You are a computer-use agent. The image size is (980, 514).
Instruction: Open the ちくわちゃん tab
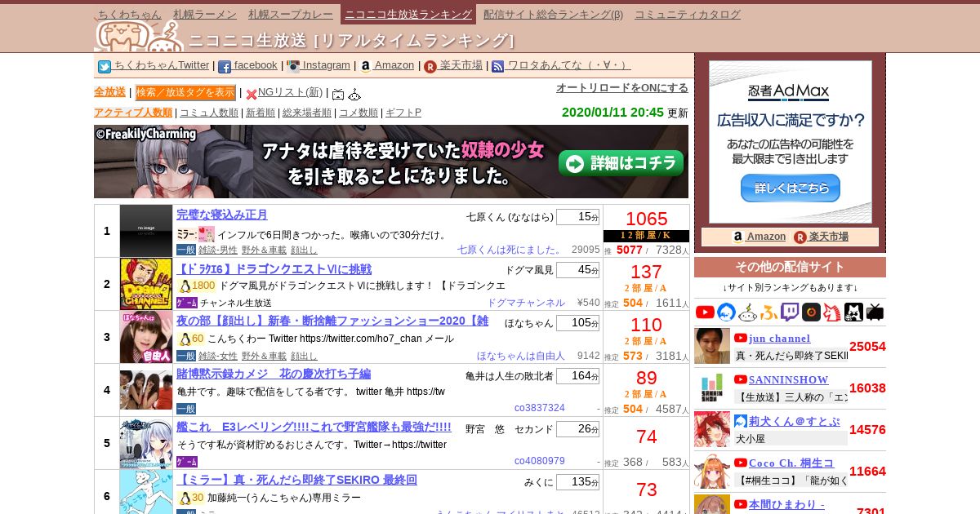130,14
